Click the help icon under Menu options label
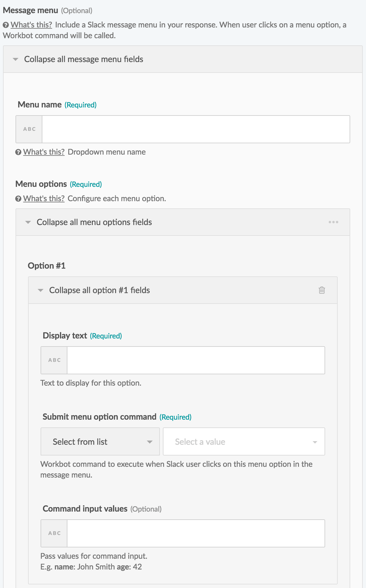This screenshot has height=588, width=366. point(18,199)
